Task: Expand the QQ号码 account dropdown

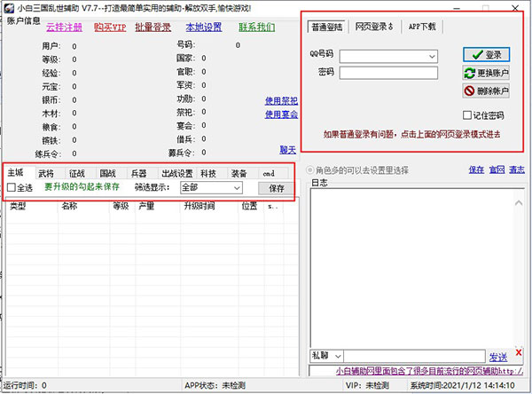Action: pos(432,57)
